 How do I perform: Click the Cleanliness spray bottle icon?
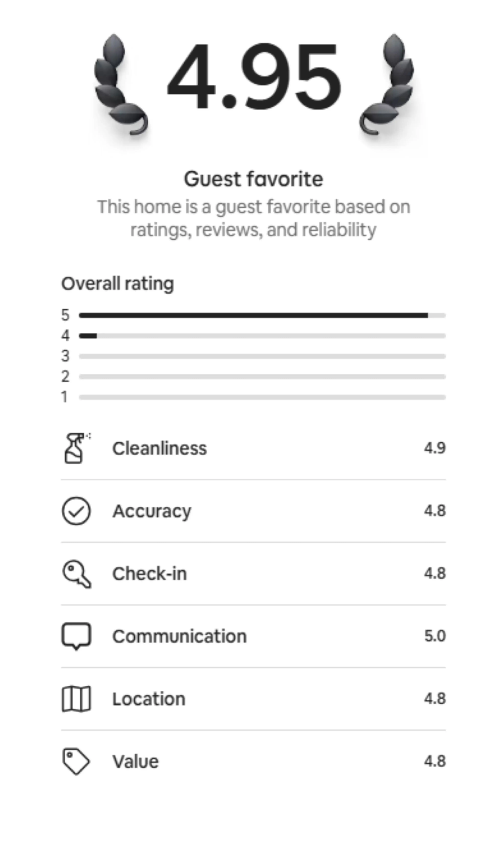point(76,448)
